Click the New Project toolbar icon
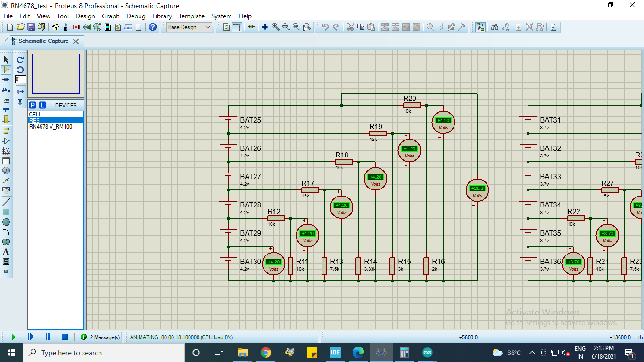Viewport: 644px width, 362px height. click(x=9, y=27)
